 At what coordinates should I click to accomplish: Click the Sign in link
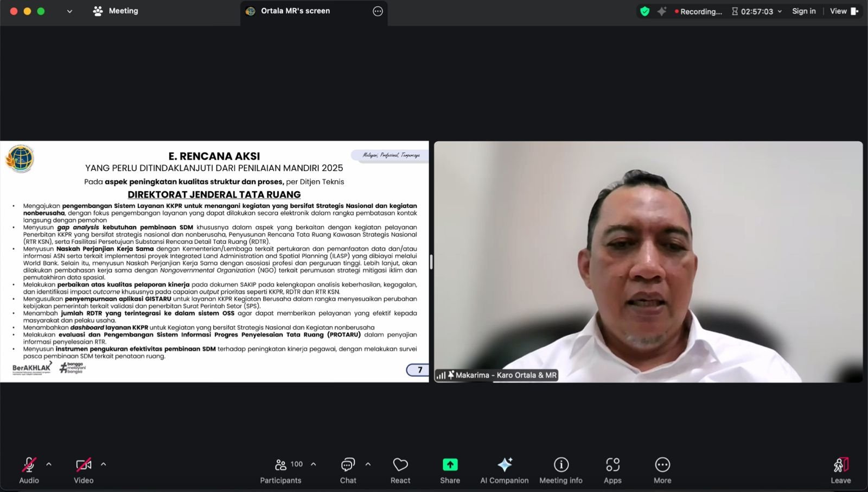(x=803, y=11)
